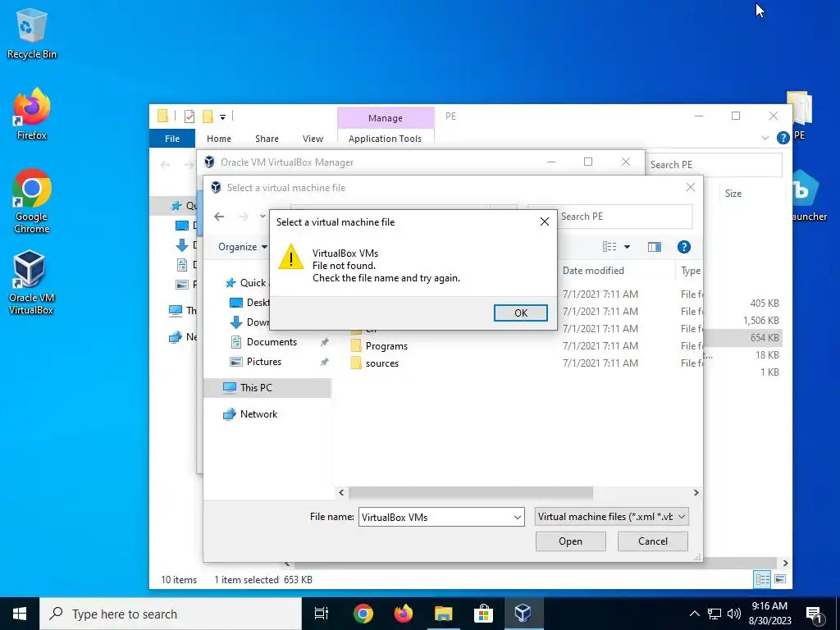Open the Share tab in Explorer ribbon
Screen dimensions: 840x630
point(267,138)
